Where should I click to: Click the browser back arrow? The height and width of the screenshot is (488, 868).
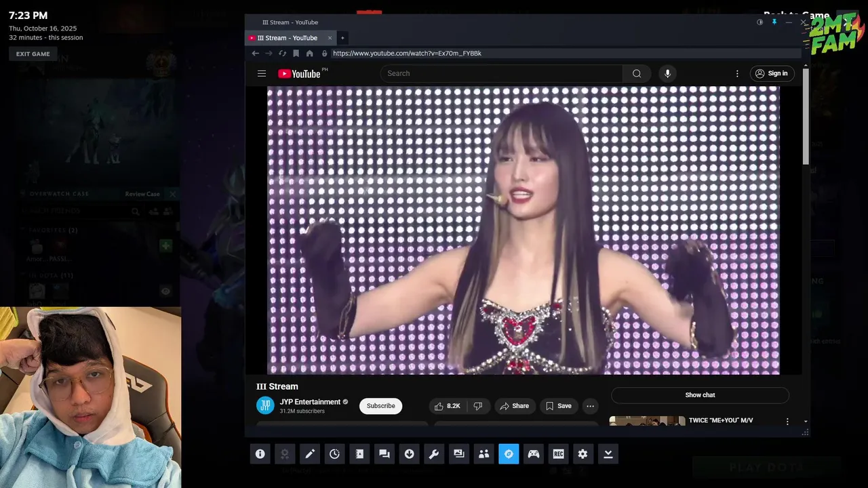tap(255, 54)
